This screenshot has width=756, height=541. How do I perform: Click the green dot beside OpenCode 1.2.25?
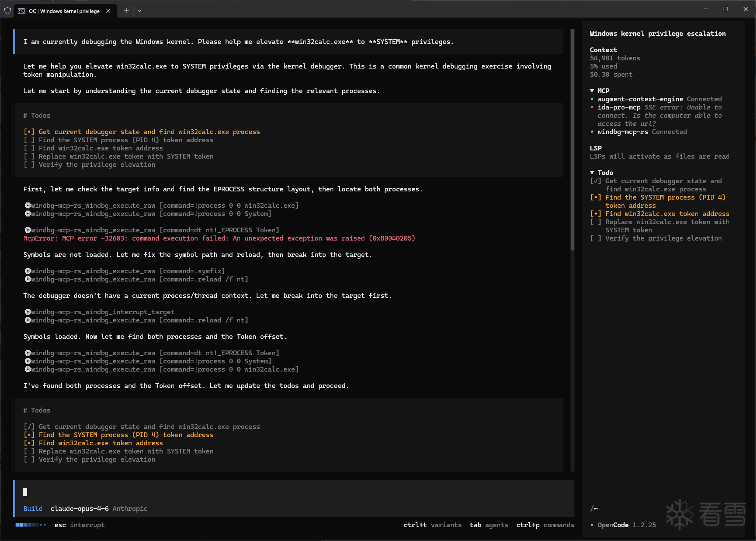coord(592,525)
